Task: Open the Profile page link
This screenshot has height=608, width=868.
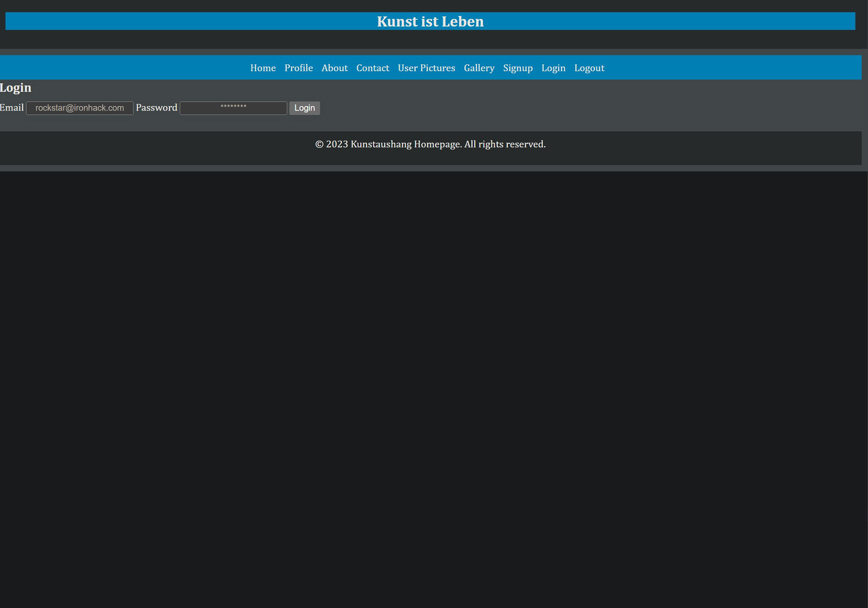Action: click(x=298, y=68)
